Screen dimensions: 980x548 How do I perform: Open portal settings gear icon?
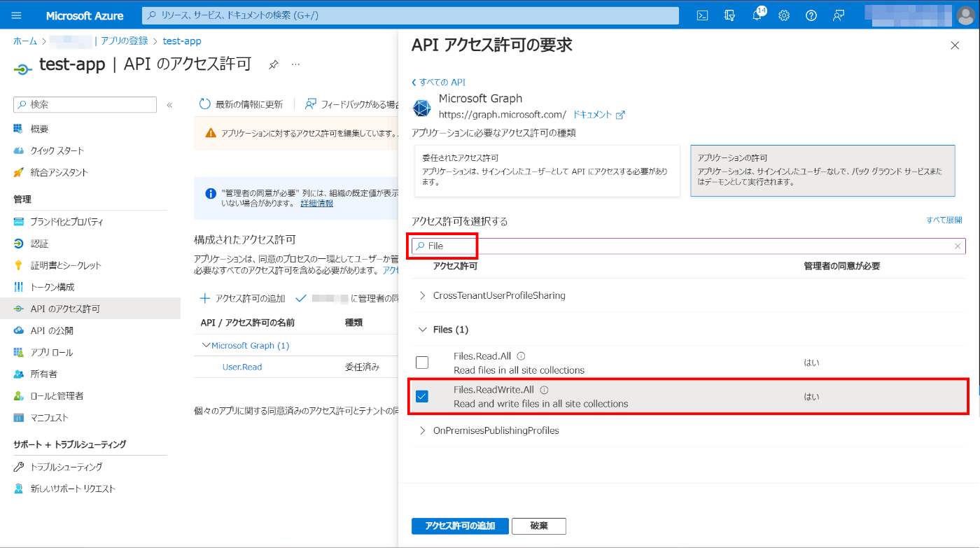pyautogui.click(x=784, y=15)
